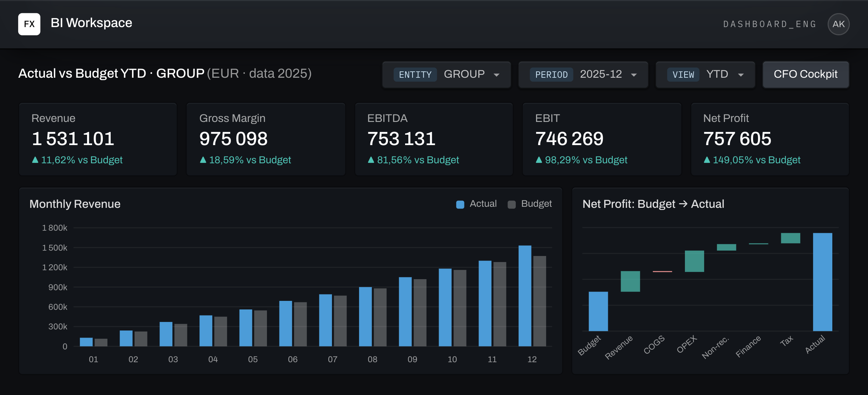The height and width of the screenshot is (395, 868).
Task: Select the Revenue KPI card
Action: pos(98,139)
